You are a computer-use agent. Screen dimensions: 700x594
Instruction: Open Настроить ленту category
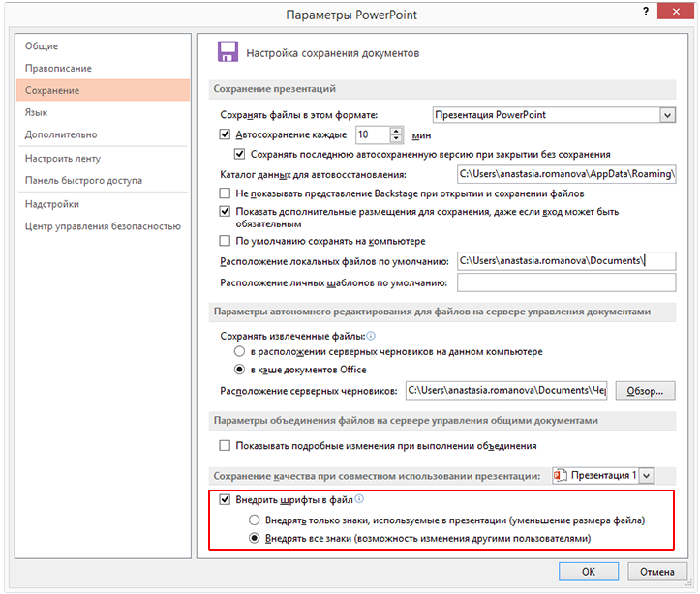(104, 159)
